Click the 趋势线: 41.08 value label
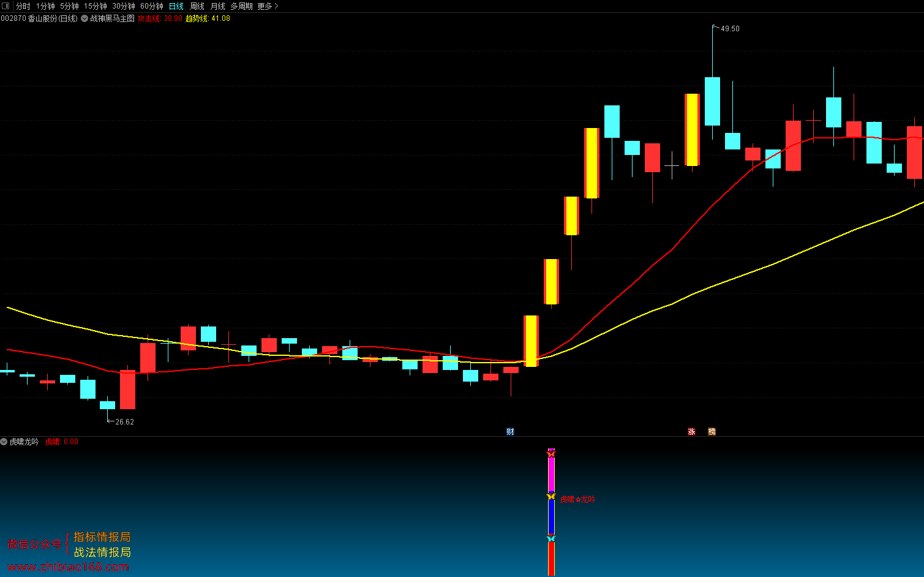 click(208, 18)
